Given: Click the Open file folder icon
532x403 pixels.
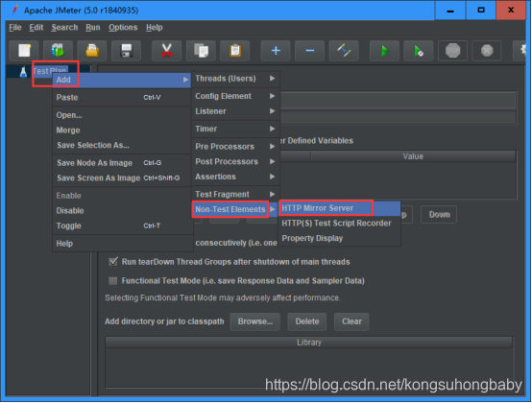Looking at the screenshot, I should (92, 51).
